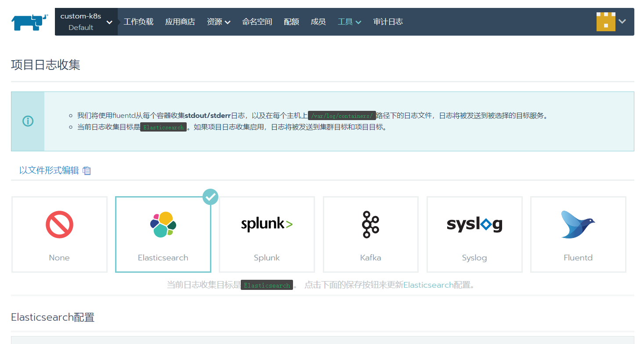The height and width of the screenshot is (344, 644).
Task: Click the blue Fluentd bird logo
Action: [578, 224]
